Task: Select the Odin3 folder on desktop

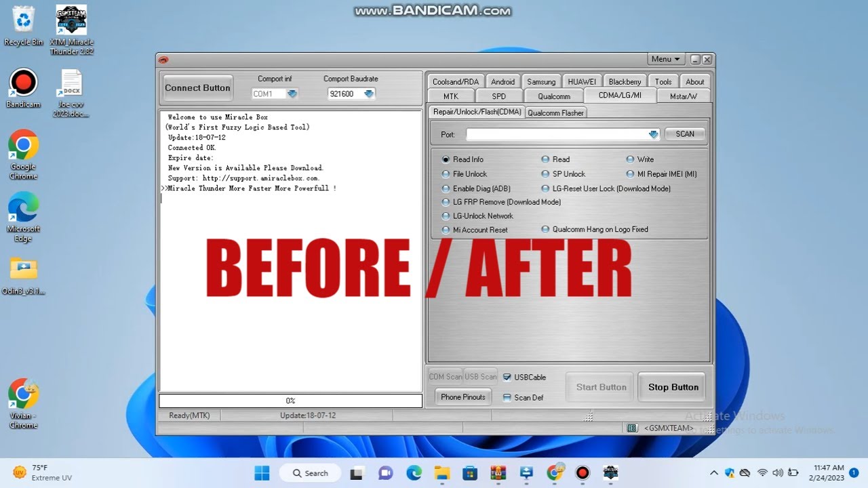Action: coord(23,276)
